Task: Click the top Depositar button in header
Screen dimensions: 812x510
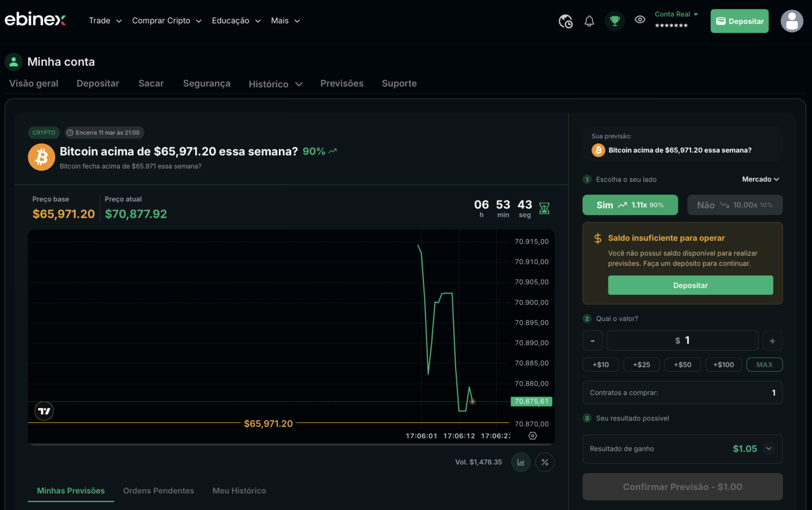Action: 740,21
